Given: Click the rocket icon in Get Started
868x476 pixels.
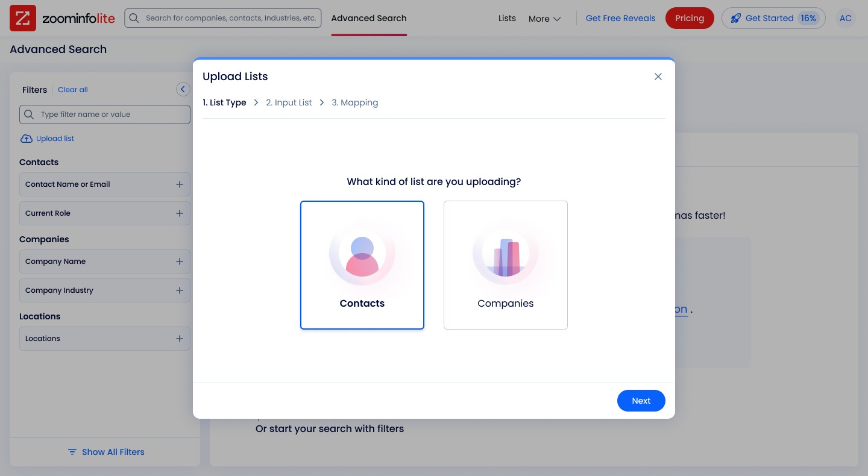Looking at the screenshot, I should (x=735, y=18).
